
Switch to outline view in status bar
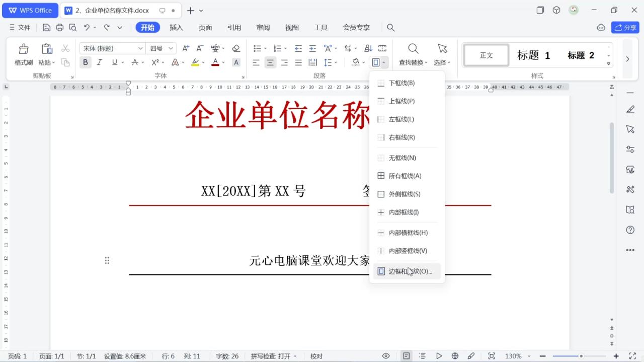(x=422, y=356)
